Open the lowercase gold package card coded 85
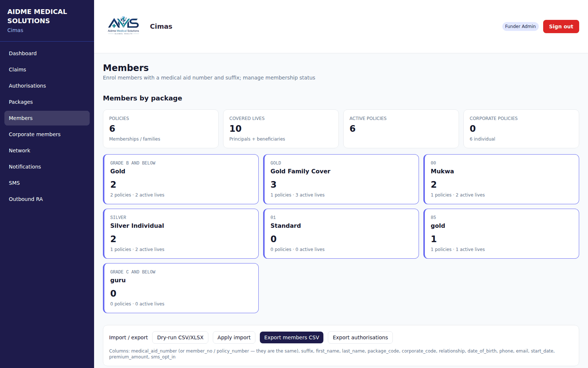Image resolution: width=588 pixels, height=368 pixels. click(x=501, y=234)
